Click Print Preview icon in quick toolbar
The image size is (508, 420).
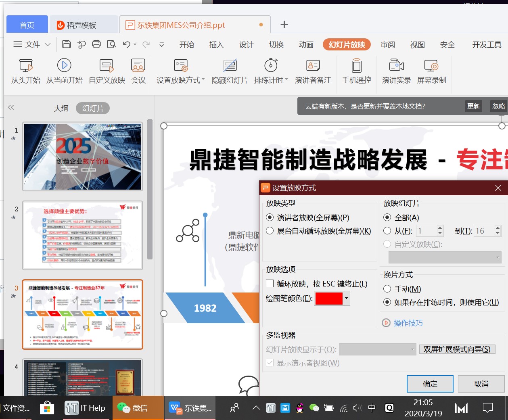pyautogui.click(x=111, y=44)
